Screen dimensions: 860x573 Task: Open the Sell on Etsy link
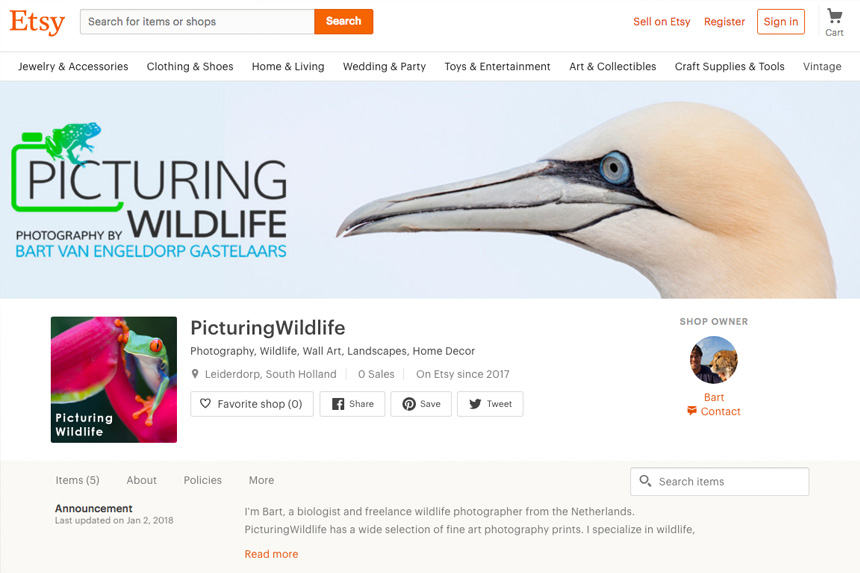click(661, 22)
